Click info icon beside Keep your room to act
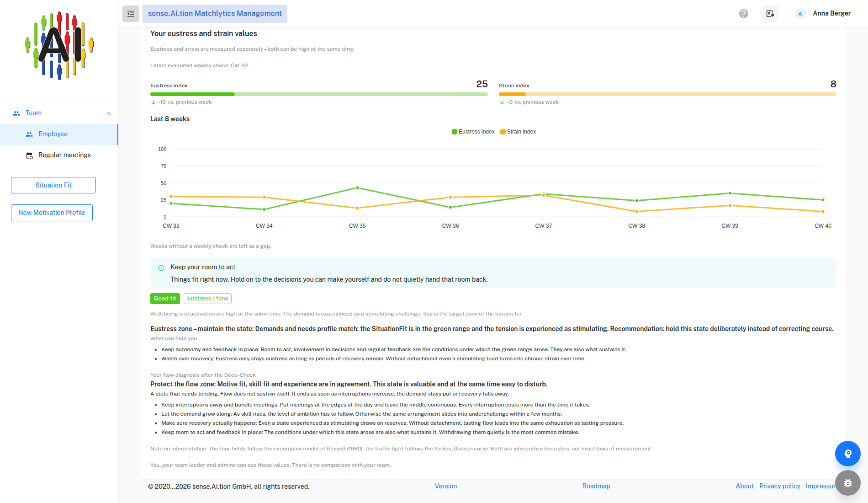 (161, 268)
